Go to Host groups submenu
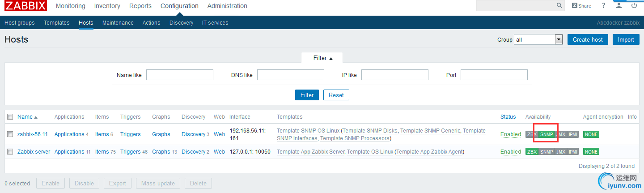This screenshot has height=193, width=644. click(20, 23)
